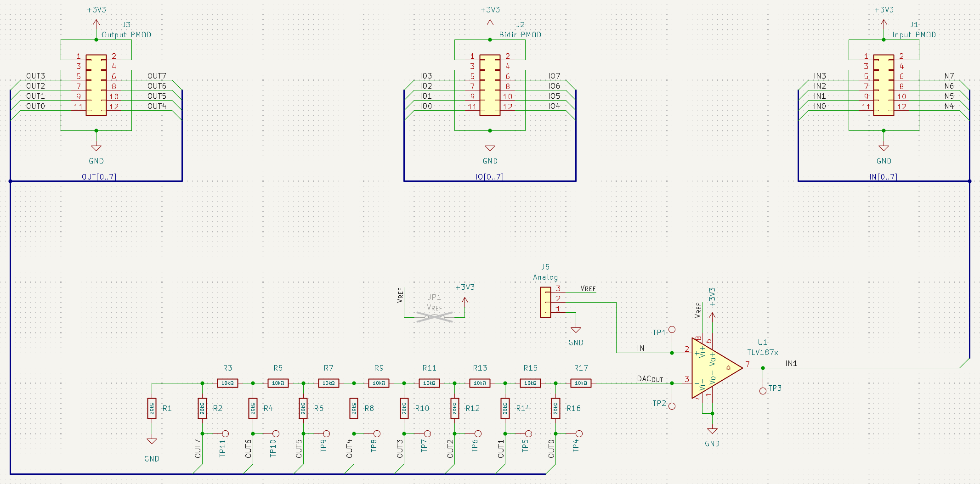Select the J1 Input PMOD connector symbol
The image size is (980, 484).
[x=884, y=85]
